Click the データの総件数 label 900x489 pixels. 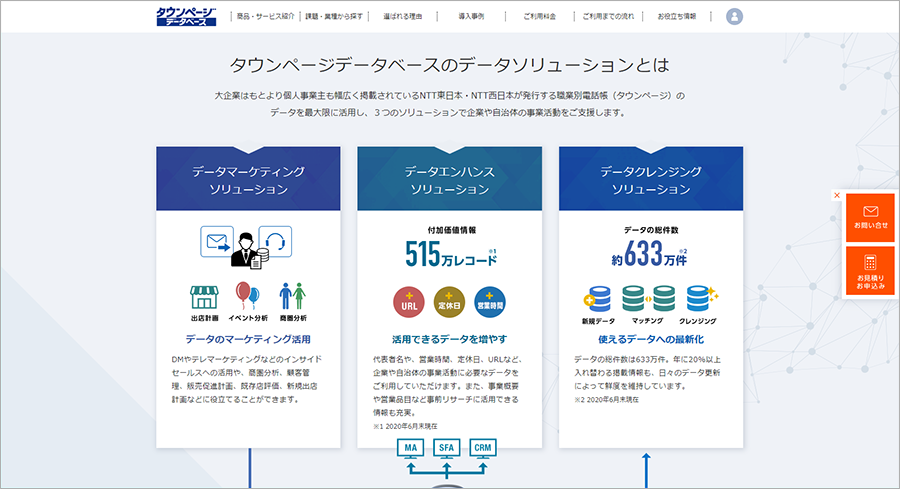click(x=651, y=230)
